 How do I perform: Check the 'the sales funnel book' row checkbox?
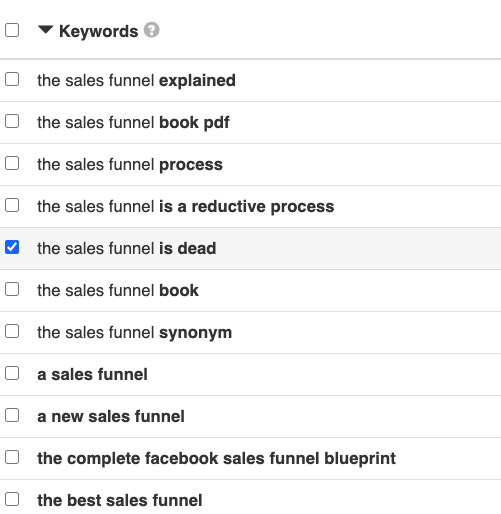(12, 289)
